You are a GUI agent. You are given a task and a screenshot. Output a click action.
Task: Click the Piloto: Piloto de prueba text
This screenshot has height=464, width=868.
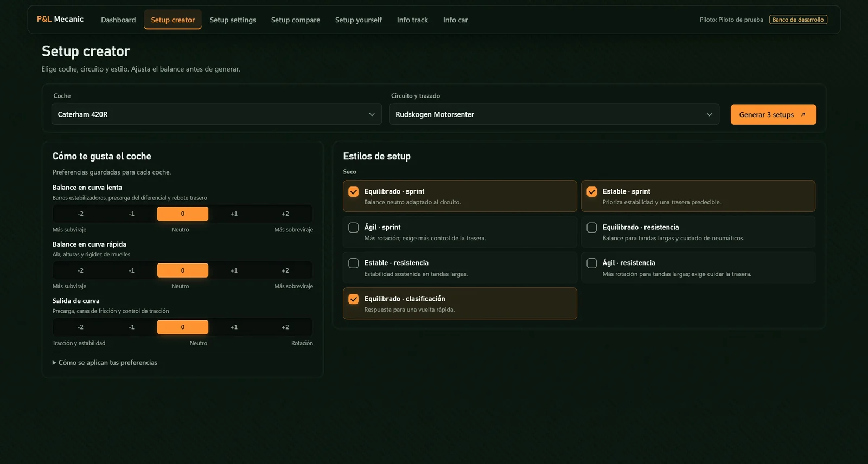(731, 20)
